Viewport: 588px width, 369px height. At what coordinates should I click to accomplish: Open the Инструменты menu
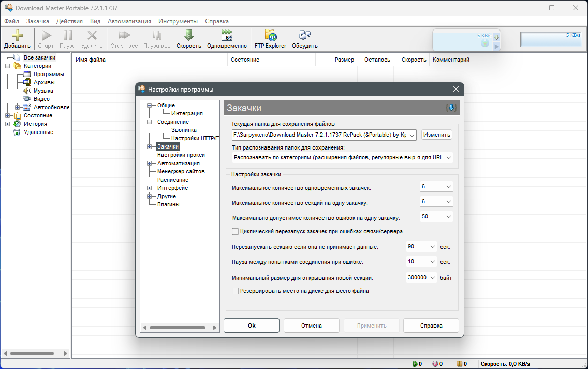tap(178, 21)
